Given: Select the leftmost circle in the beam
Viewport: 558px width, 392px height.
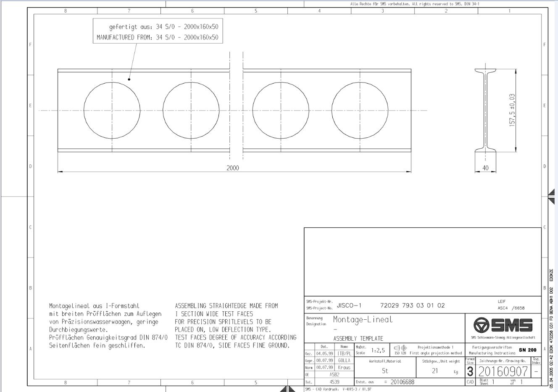Looking at the screenshot, I should click(112, 110).
